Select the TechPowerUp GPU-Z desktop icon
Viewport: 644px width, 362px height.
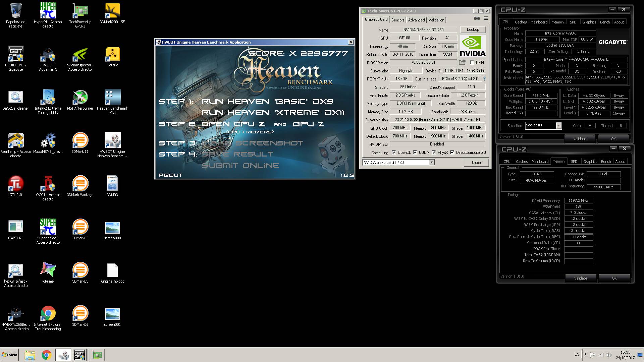click(x=80, y=15)
